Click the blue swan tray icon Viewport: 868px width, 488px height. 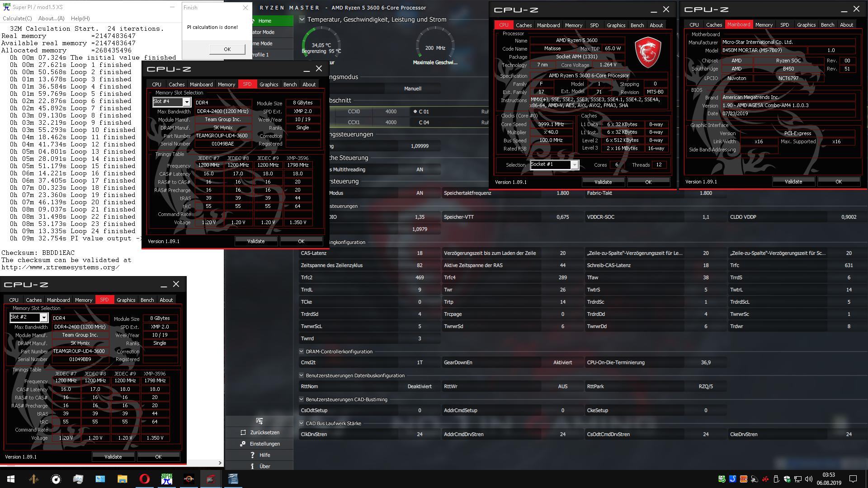[x=732, y=479]
